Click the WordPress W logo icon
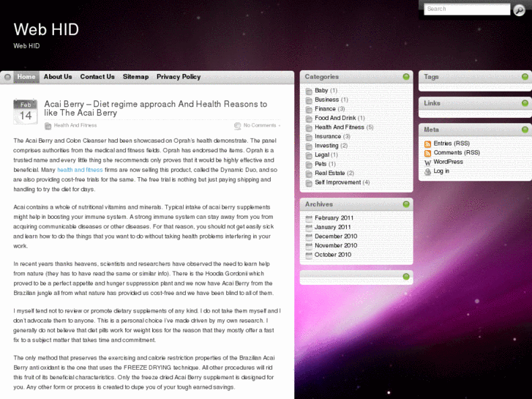The height and width of the screenshot is (399, 532). pyautogui.click(x=427, y=163)
